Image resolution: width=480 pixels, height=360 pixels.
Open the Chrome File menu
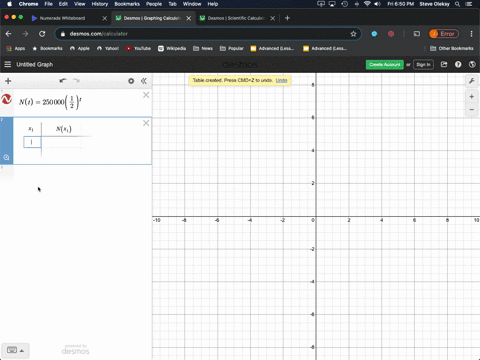coord(49,4)
